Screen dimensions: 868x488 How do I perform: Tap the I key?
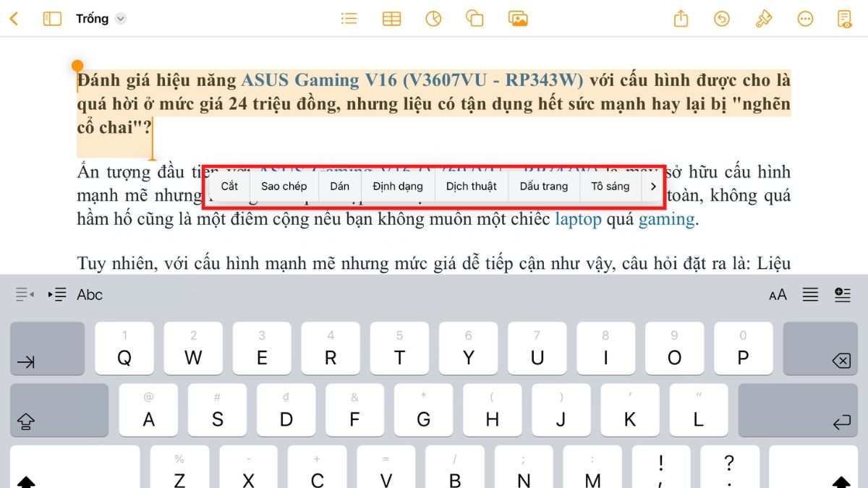605,348
